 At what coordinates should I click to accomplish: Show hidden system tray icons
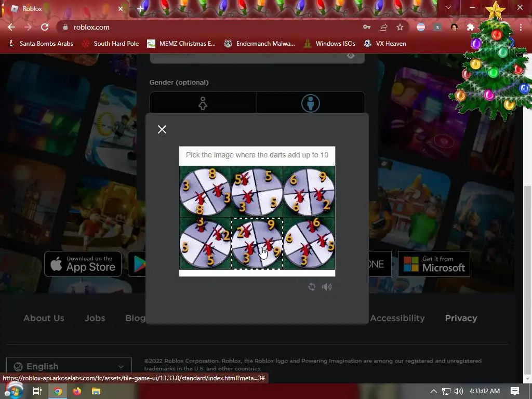tap(434, 391)
